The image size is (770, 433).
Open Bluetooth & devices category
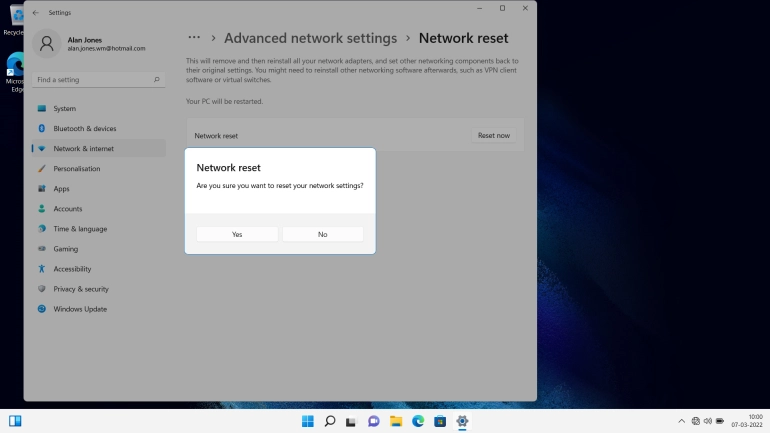(x=98, y=129)
